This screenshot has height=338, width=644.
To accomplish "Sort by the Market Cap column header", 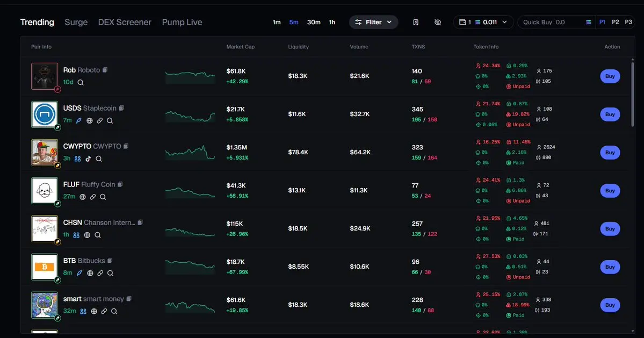I will click(x=240, y=47).
